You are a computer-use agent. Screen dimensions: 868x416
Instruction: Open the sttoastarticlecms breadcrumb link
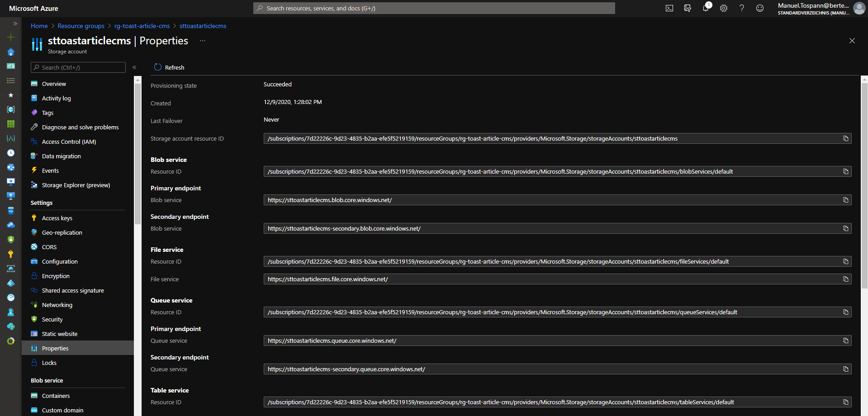coord(203,26)
